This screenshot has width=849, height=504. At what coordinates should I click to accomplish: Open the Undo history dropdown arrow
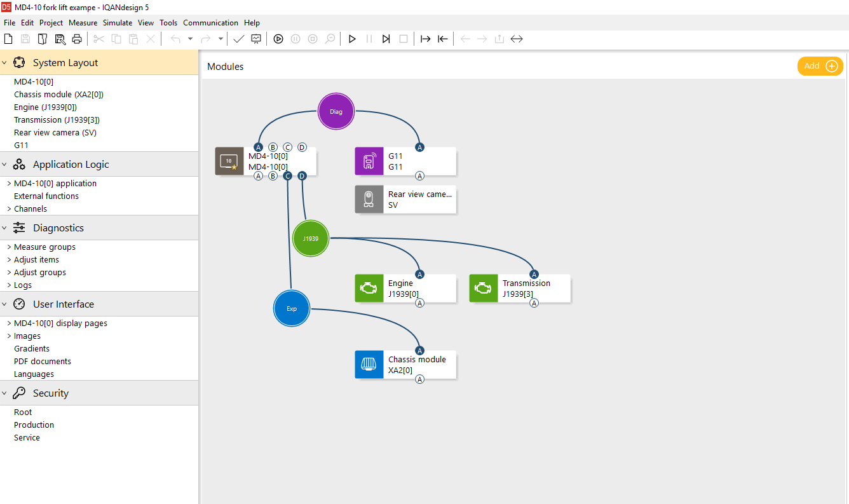190,39
